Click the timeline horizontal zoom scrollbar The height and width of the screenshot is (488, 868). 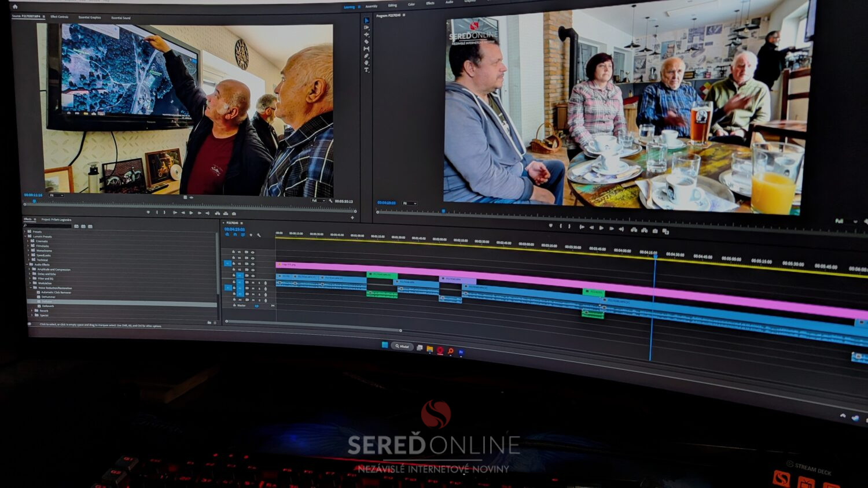coord(314,326)
